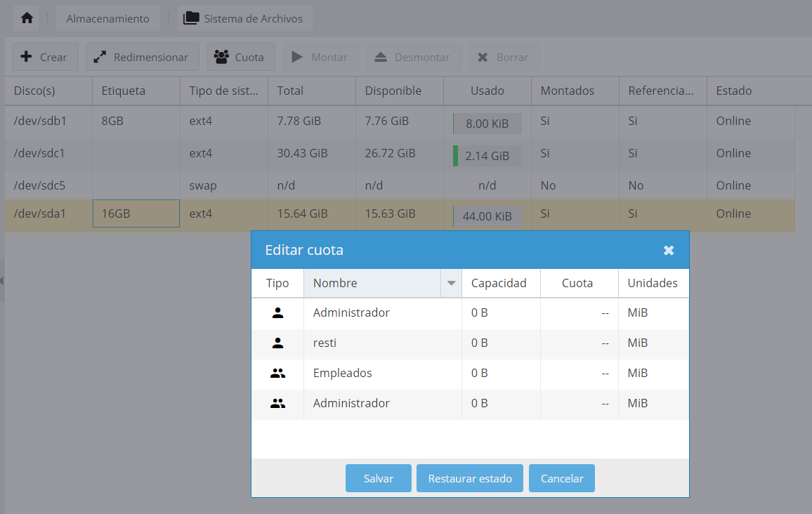Click the Crear button label
This screenshot has width=812, height=514.
coord(53,58)
